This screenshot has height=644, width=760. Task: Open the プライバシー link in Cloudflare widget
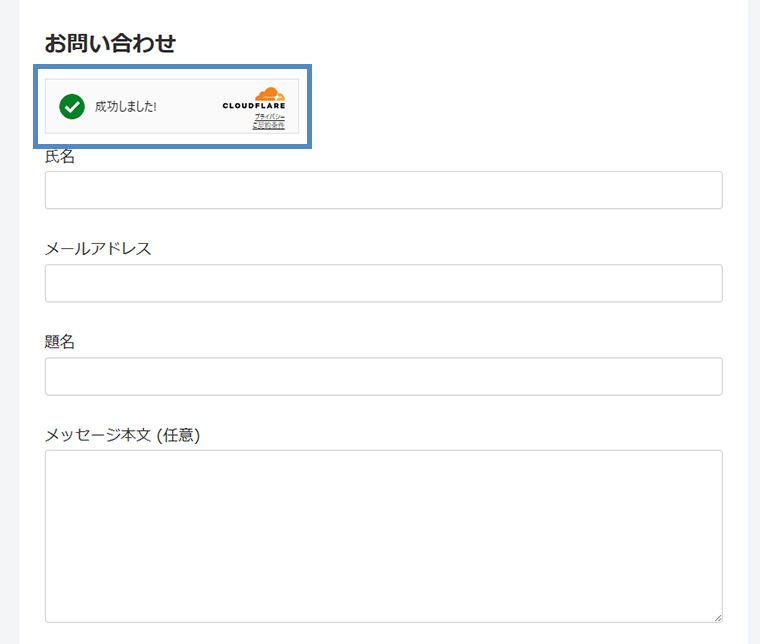click(x=270, y=117)
